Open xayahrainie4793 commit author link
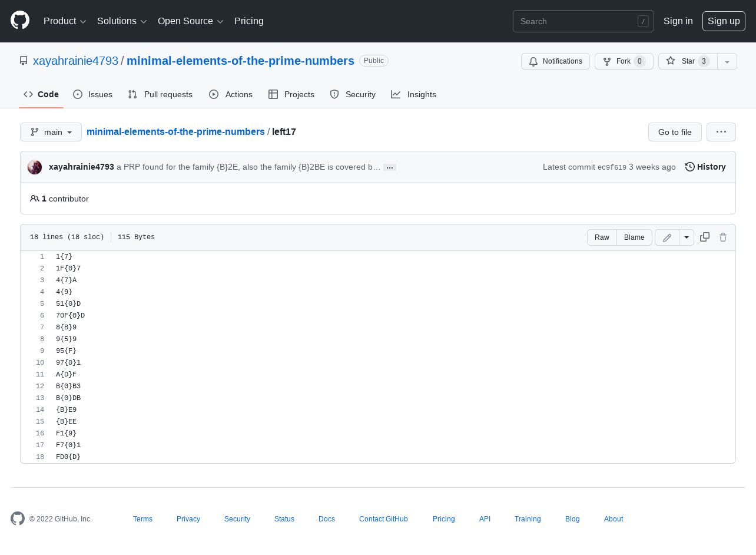Viewport: 756px width, 555px height. click(81, 167)
